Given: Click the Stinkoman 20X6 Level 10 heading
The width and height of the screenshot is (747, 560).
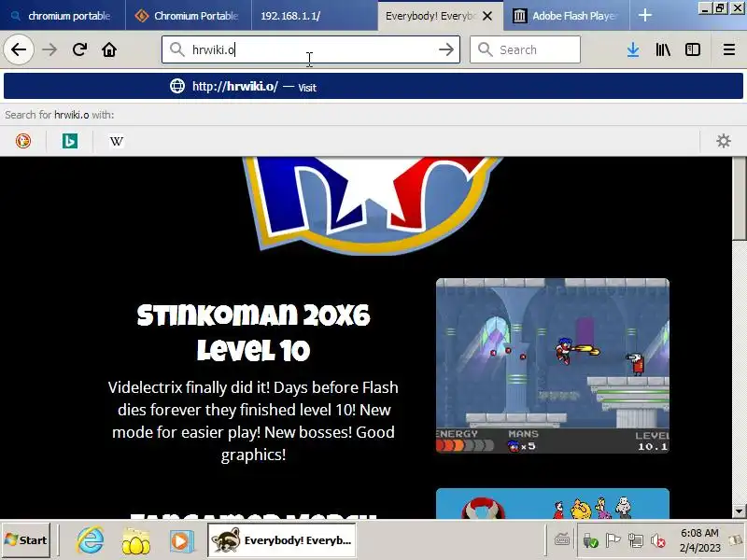Looking at the screenshot, I should coord(253,333).
